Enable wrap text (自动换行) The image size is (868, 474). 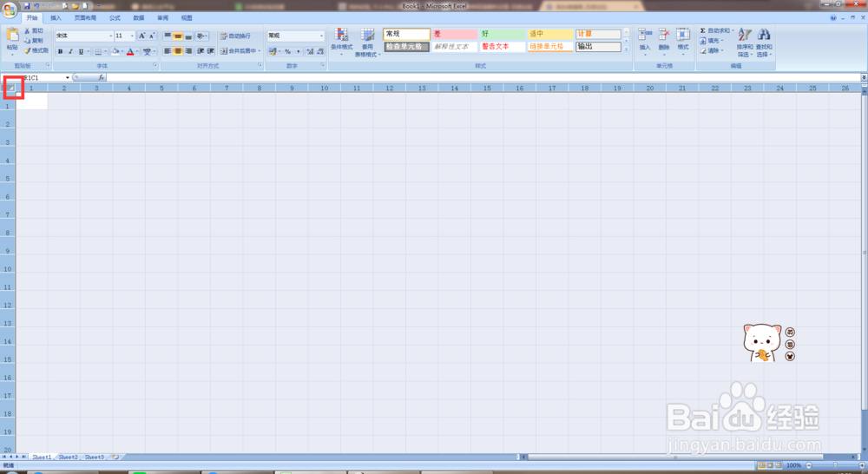tap(236, 36)
